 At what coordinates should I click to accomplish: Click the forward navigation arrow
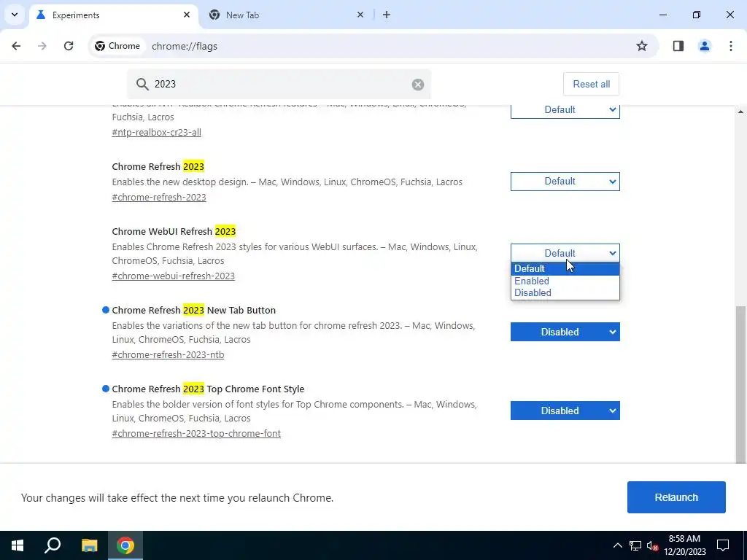(42, 46)
